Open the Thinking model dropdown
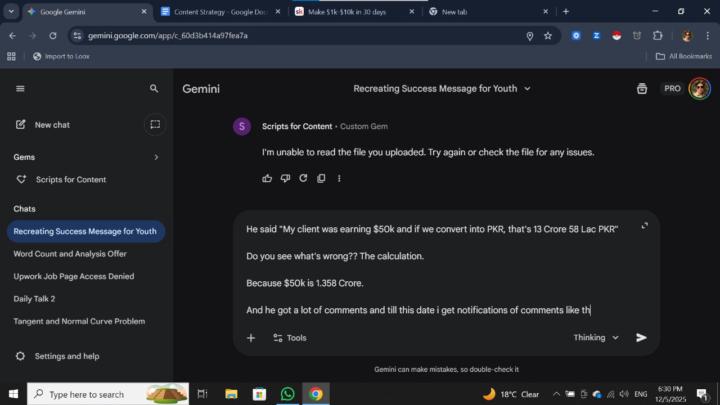 [596, 338]
